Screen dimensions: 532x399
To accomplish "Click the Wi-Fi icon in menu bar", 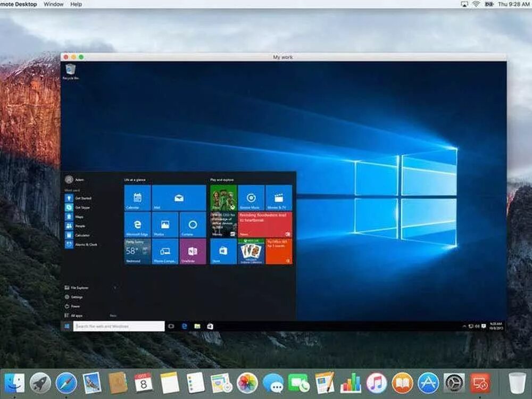I will [x=476, y=4].
